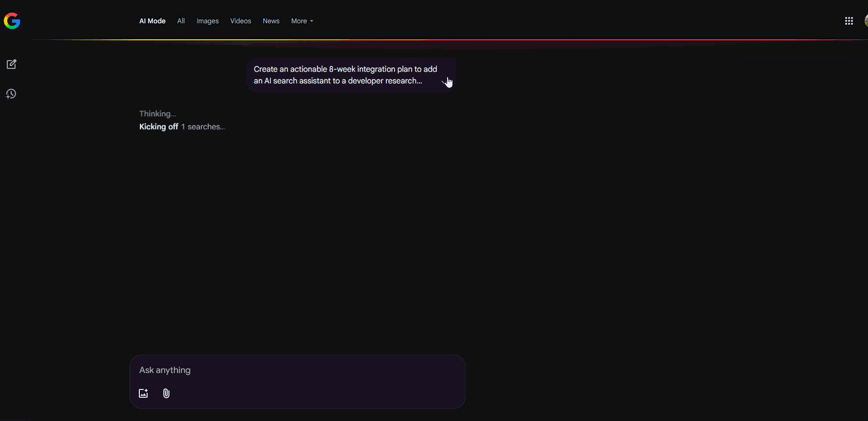Switch to the AI Mode tab
The width and height of the screenshot is (868, 421).
coord(152,21)
